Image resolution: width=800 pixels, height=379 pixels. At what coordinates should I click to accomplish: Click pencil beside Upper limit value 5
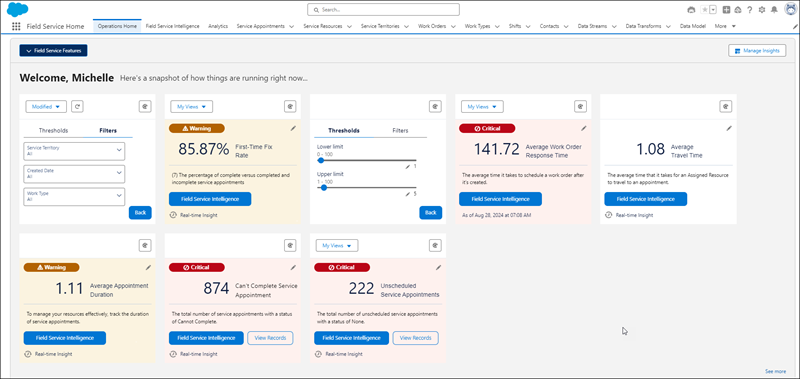click(408, 194)
